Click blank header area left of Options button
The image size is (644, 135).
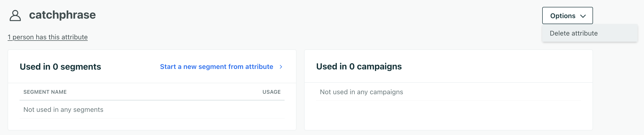(x=325, y=16)
